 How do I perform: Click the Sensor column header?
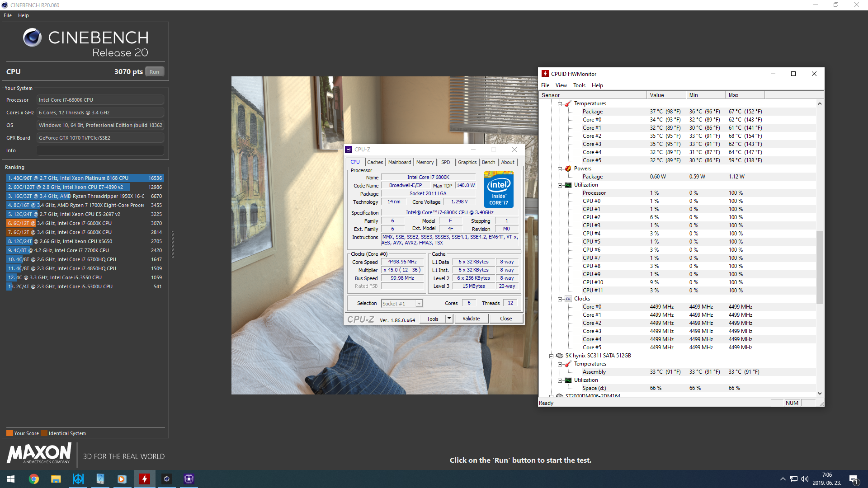pyautogui.click(x=593, y=95)
